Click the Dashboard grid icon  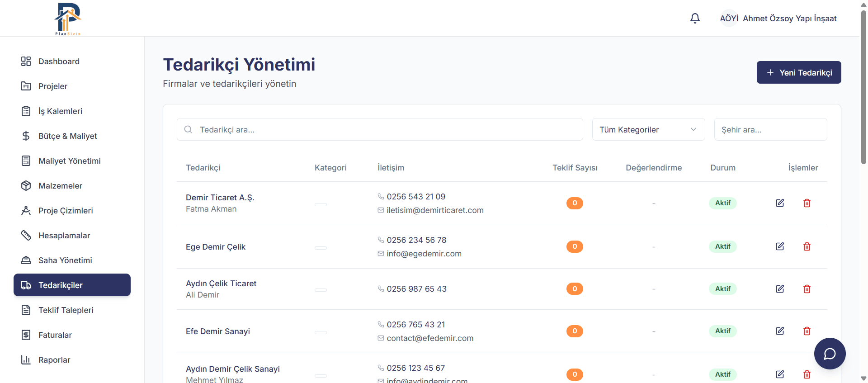pos(26,61)
